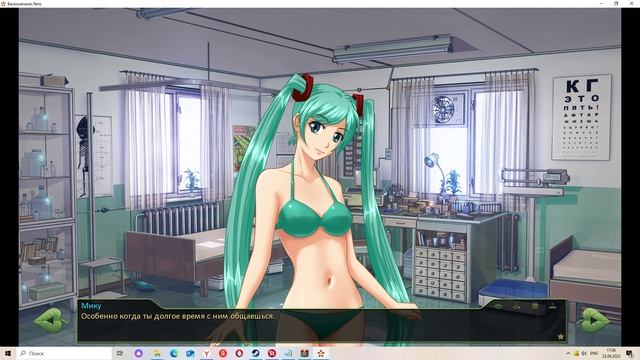640x360 pixels.
Task: Open Task View from the taskbar
Action: coord(120,353)
